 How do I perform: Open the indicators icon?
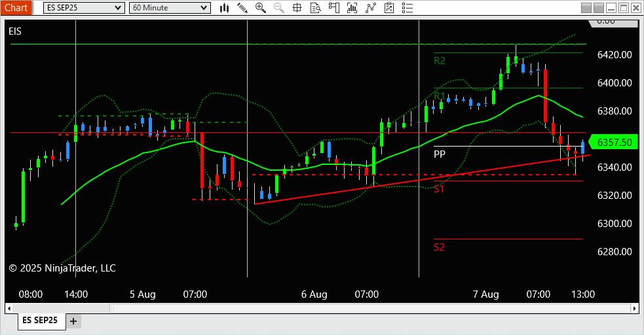(x=352, y=8)
